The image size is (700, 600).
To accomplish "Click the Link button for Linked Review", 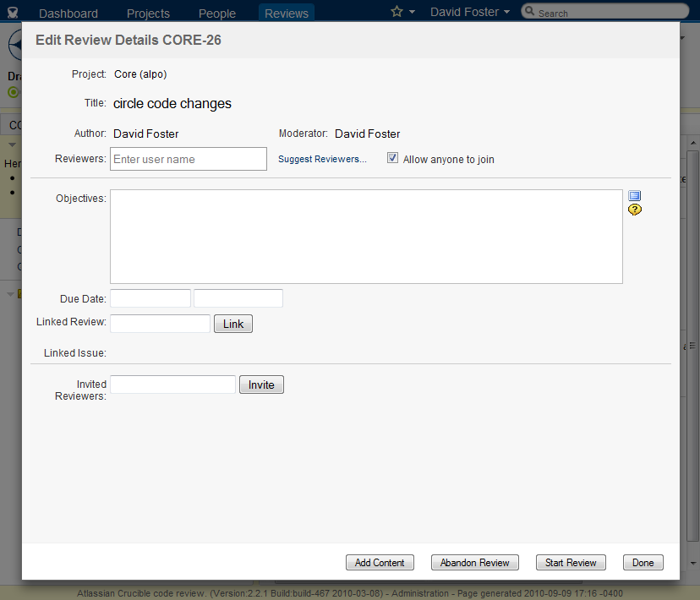I will 232,324.
